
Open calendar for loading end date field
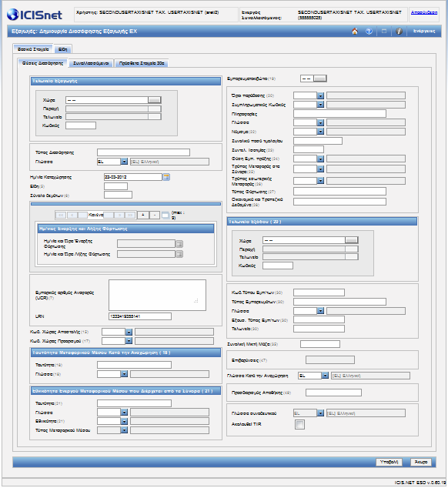pyautogui.click(x=179, y=254)
